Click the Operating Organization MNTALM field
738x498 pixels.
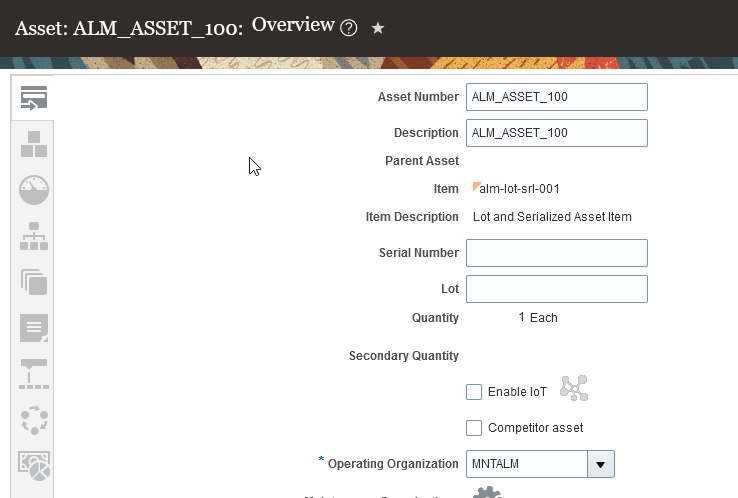coord(526,464)
